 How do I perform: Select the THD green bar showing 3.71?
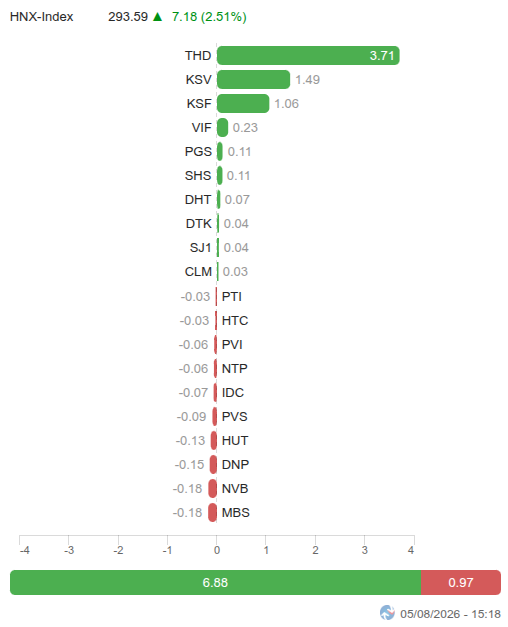coord(308,56)
